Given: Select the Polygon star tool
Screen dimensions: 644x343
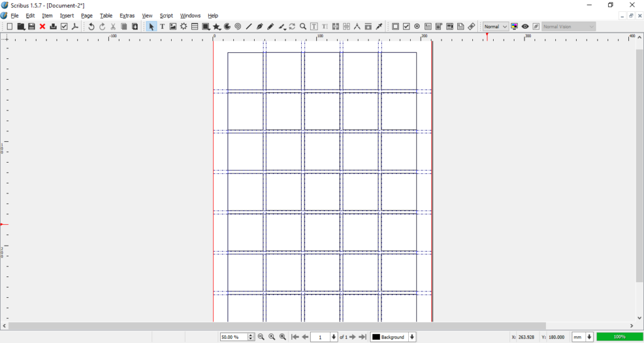Looking at the screenshot, I should [x=216, y=26].
